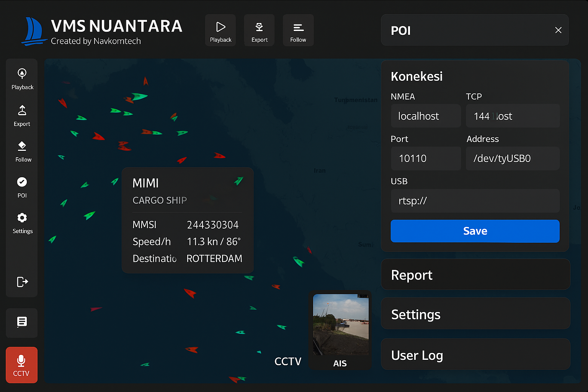Viewport: 588px width, 392px height.
Task: Edit the NMEA Port field showing 10110
Action: point(426,158)
